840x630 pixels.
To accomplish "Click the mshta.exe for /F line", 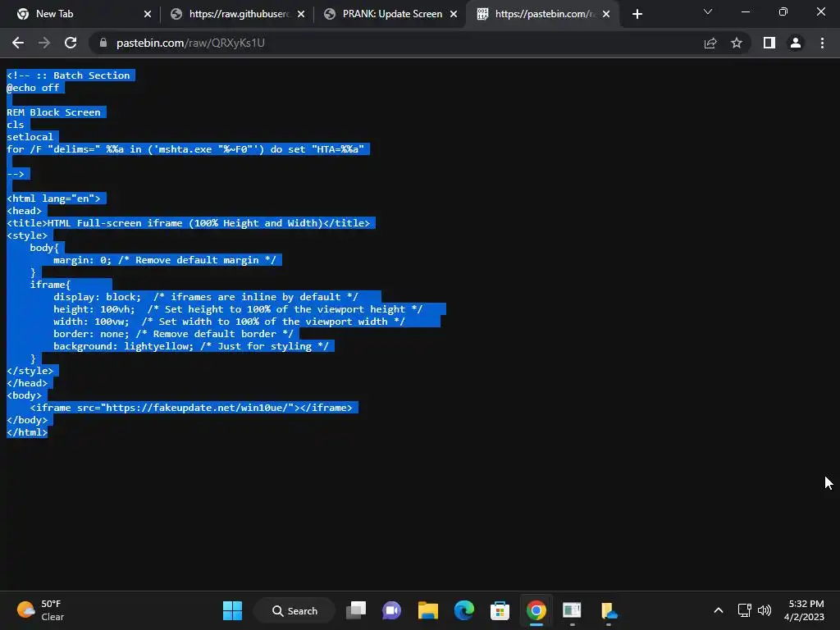I will coord(185,149).
